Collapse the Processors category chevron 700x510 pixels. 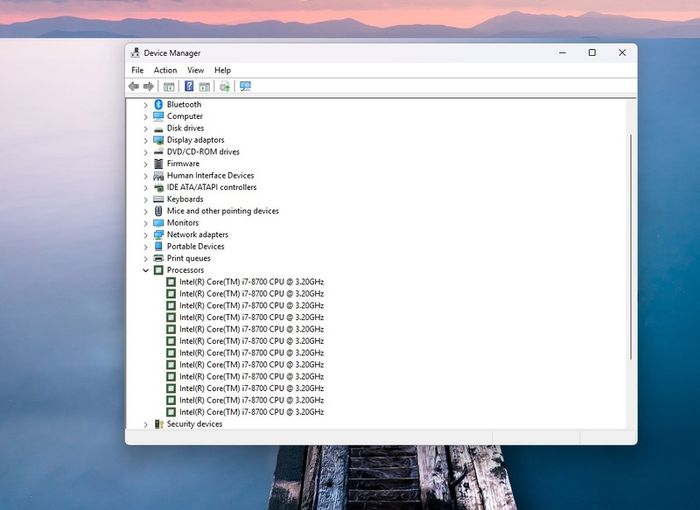[146, 270]
